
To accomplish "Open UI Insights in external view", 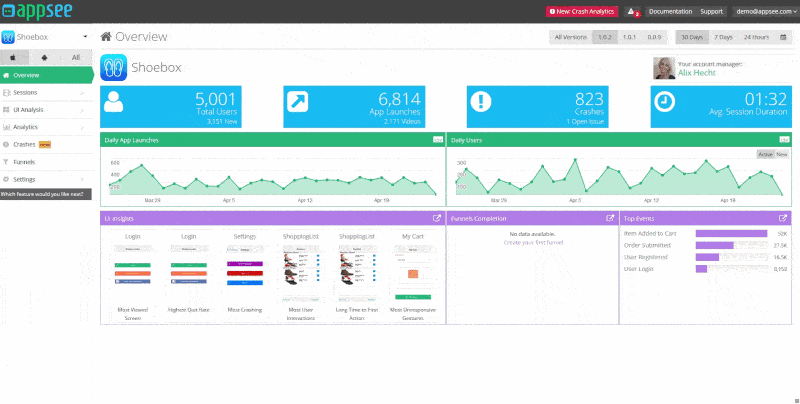I will coord(437,218).
